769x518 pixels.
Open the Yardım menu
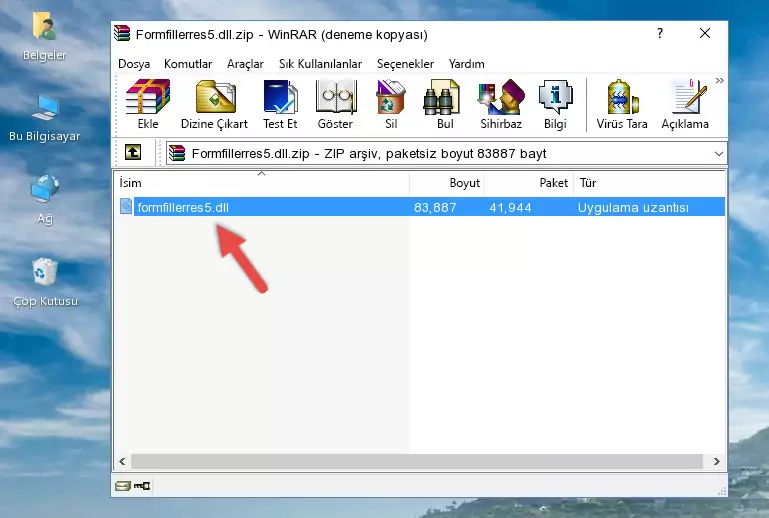[466, 64]
